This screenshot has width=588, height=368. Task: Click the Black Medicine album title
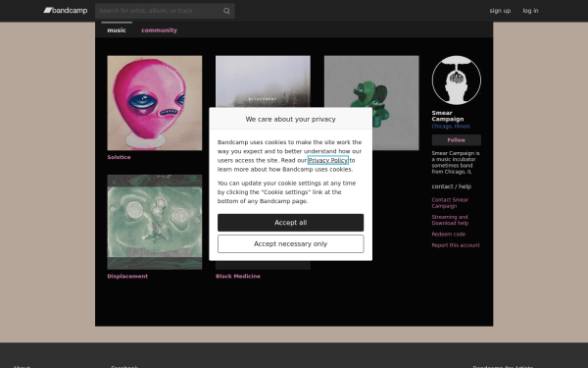(238, 276)
